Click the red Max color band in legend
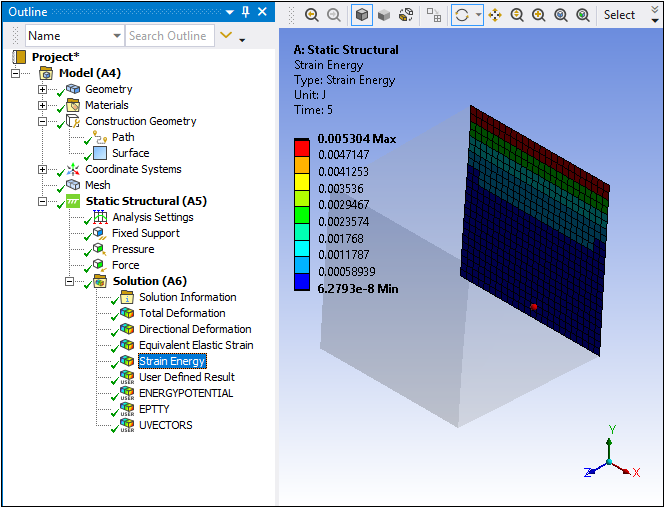Viewport: 665px width, 508px height. (x=302, y=147)
